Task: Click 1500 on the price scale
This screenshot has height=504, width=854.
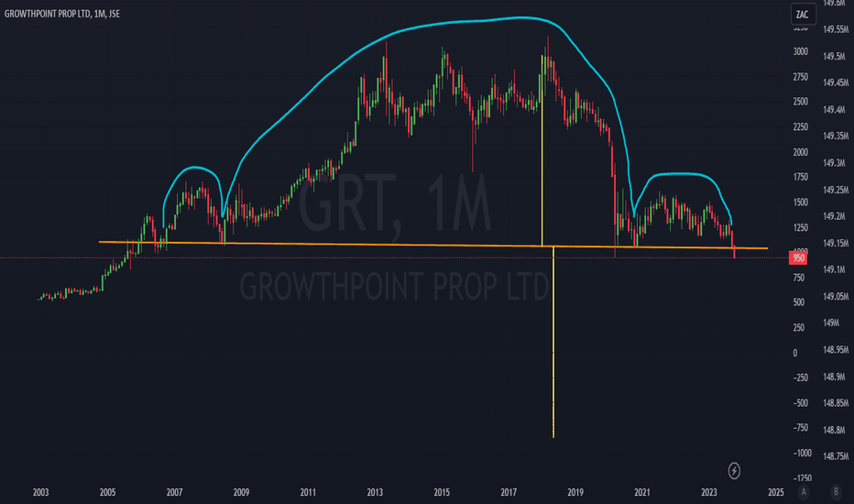Action: [800, 203]
